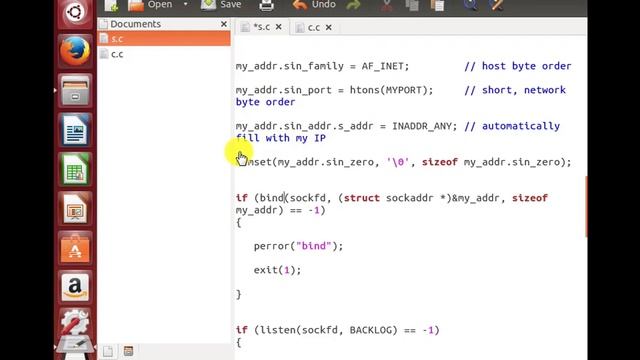
Task: Switch to the c.c editor tab
Action: pyautogui.click(x=313, y=27)
